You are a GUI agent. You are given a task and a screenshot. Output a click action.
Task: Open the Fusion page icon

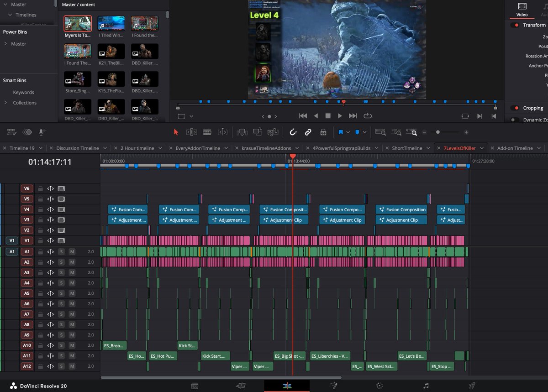(x=333, y=386)
